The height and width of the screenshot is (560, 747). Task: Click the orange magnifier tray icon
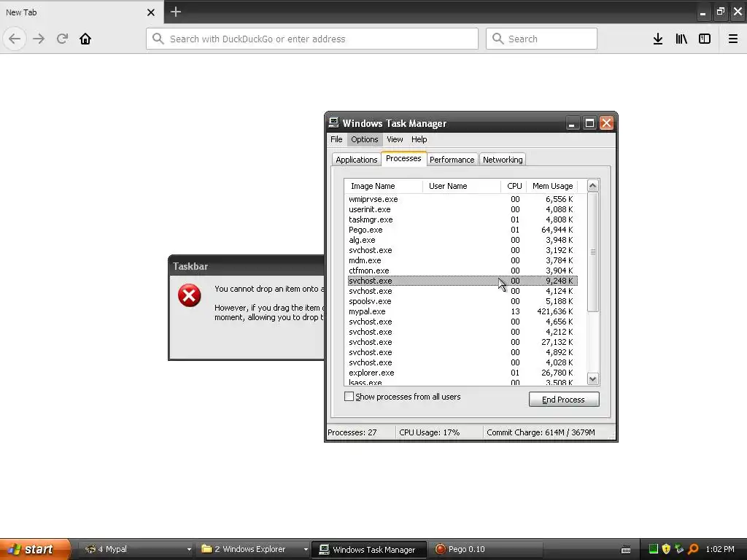(693, 549)
